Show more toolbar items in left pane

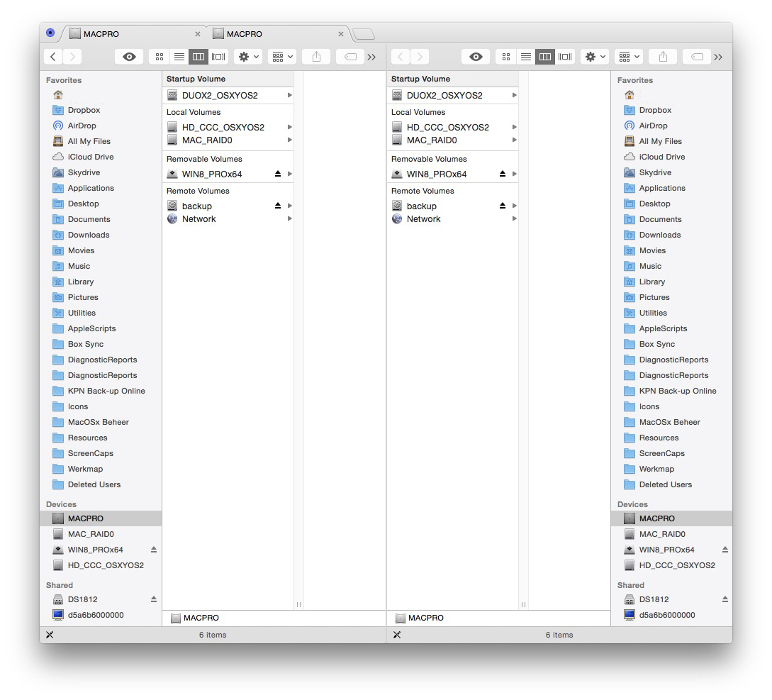(x=371, y=57)
